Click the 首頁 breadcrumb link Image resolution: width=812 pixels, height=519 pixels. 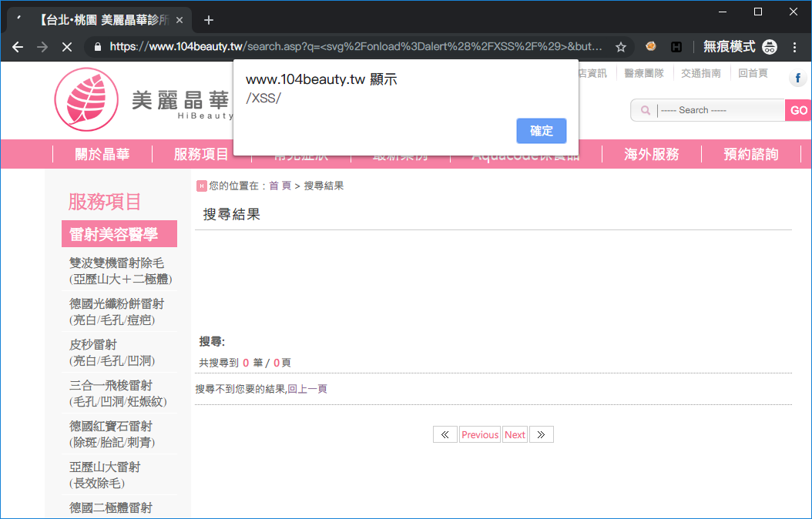click(280, 186)
